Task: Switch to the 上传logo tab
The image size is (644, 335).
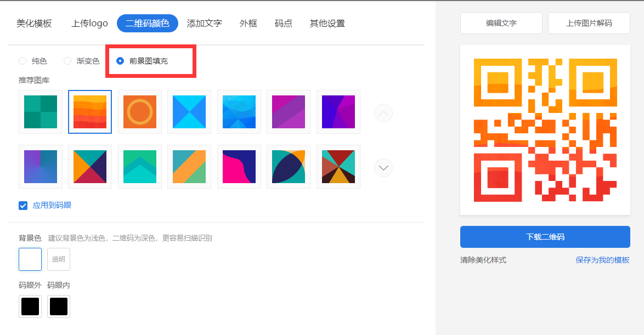Action: (x=89, y=24)
